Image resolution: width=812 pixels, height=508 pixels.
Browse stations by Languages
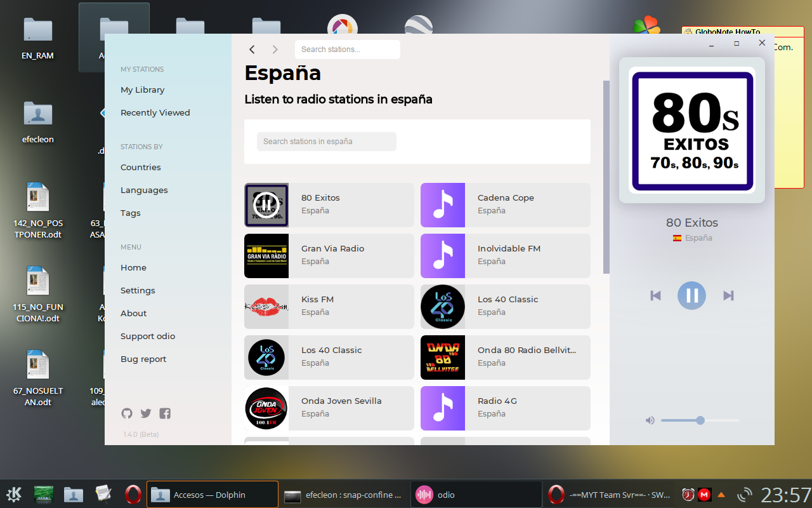point(144,190)
